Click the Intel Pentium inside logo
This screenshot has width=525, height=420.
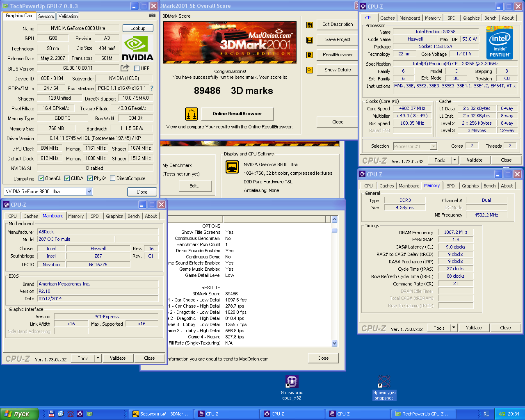coord(500,43)
